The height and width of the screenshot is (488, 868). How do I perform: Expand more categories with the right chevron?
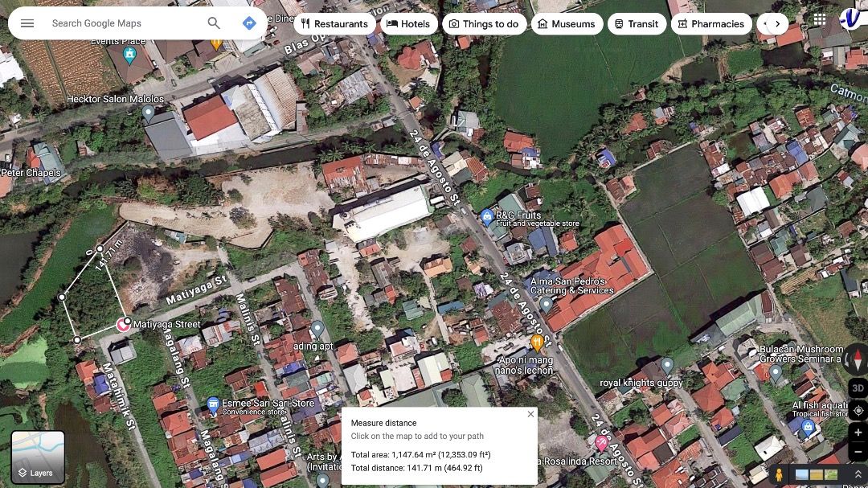pyautogui.click(x=778, y=23)
